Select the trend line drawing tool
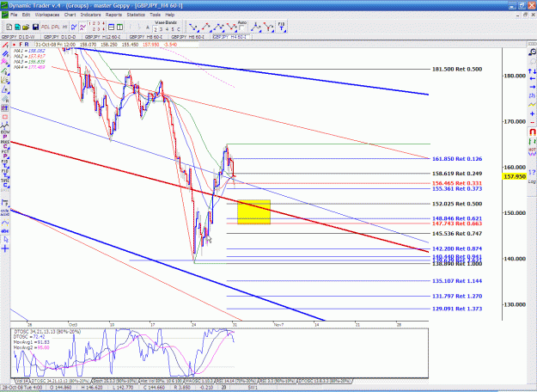Screen dimensions: 537x392 click(5, 46)
